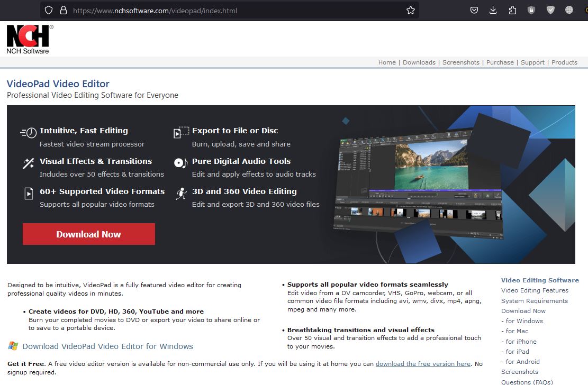Click 'Pure Digital Audio Tools' feature title
This screenshot has width=588, height=385.
click(x=241, y=161)
